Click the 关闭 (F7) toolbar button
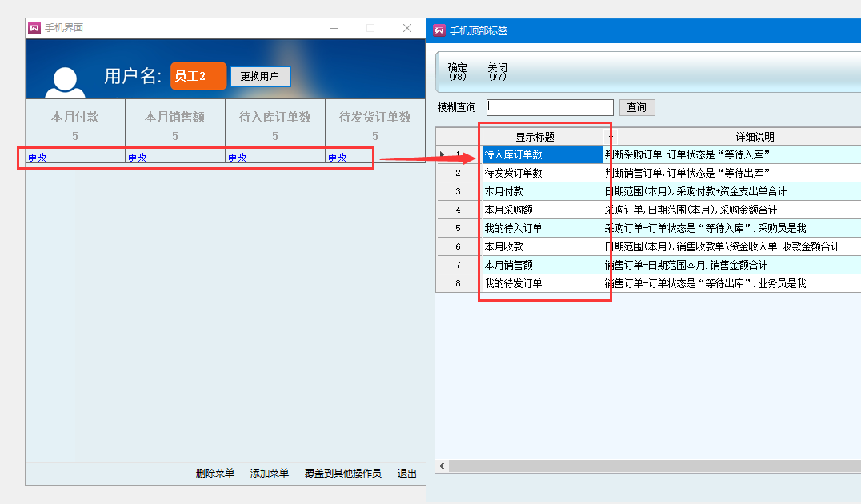This screenshot has height=504, width=861. tap(497, 72)
